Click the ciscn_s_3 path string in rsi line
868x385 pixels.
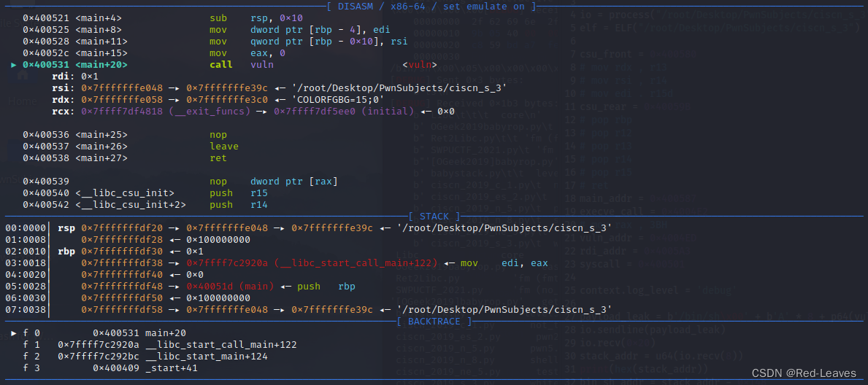[x=399, y=88]
